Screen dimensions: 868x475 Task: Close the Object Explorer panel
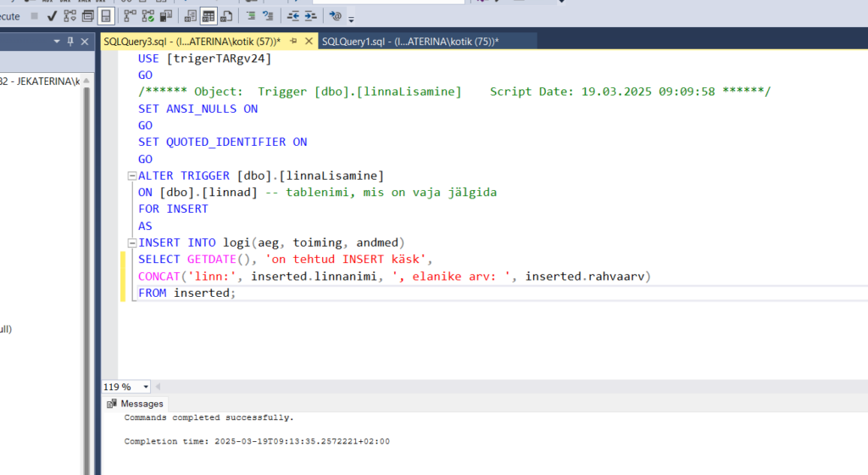pos(85,42)
